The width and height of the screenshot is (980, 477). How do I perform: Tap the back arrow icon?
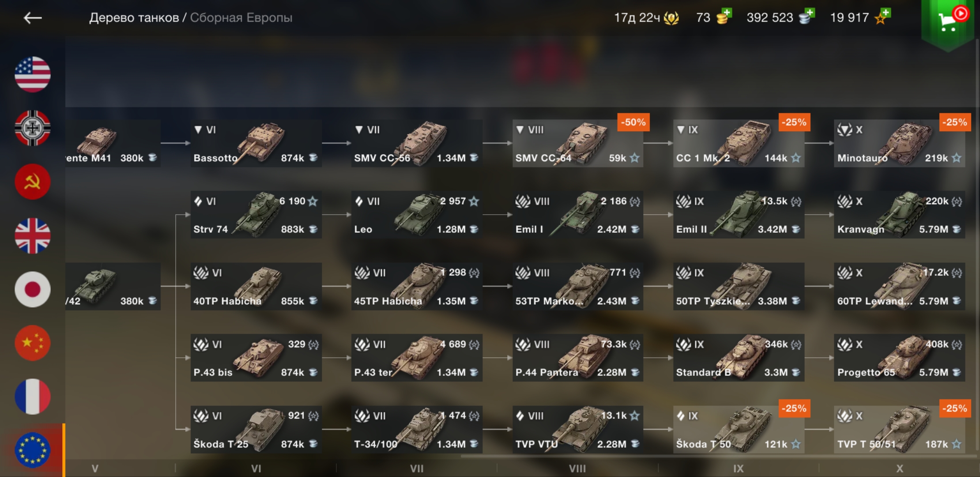33,18
